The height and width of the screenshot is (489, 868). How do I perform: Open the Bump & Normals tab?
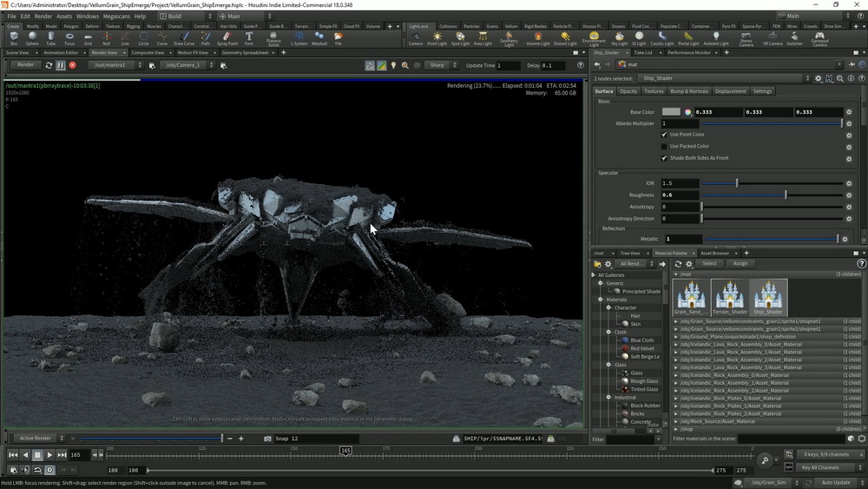(688, 91)
